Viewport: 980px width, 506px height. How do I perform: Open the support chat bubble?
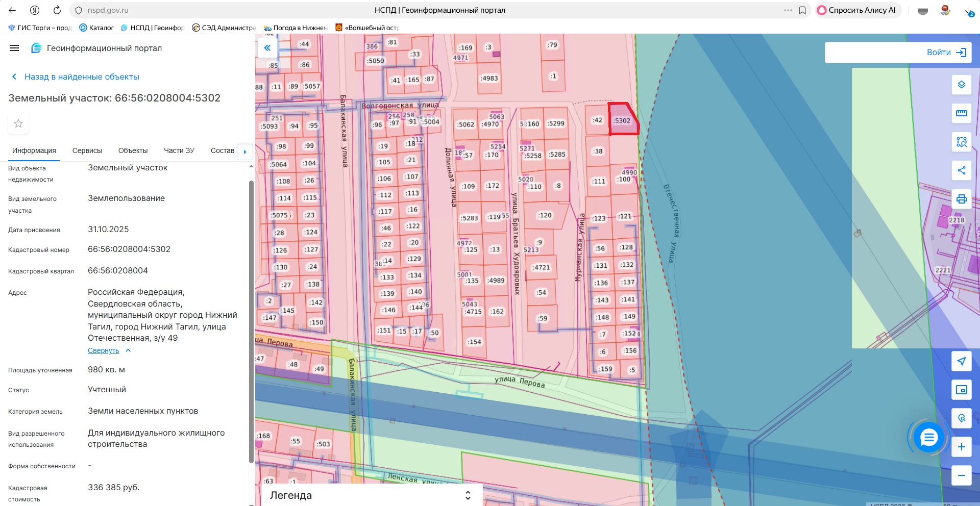[x=928, y=437]
